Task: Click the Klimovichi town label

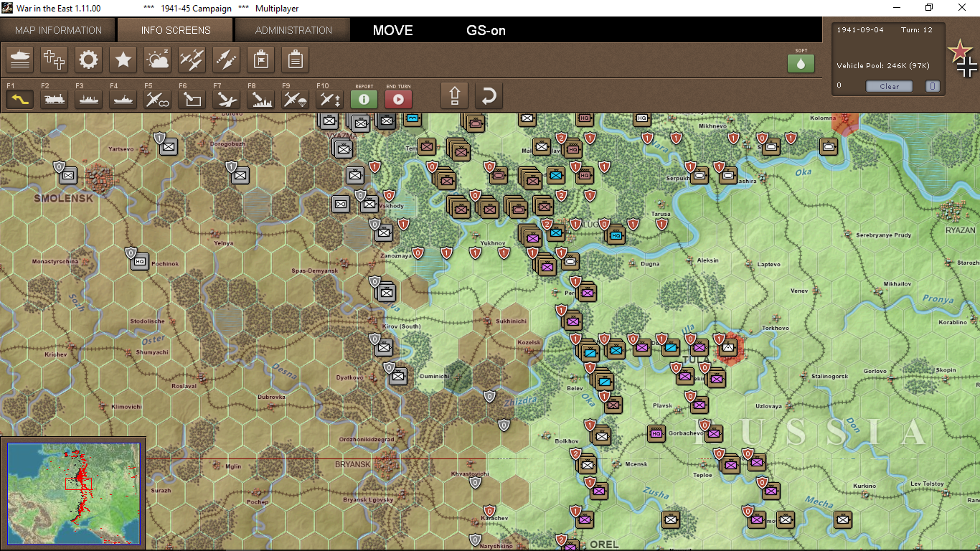Action: [x=127, y=407]
